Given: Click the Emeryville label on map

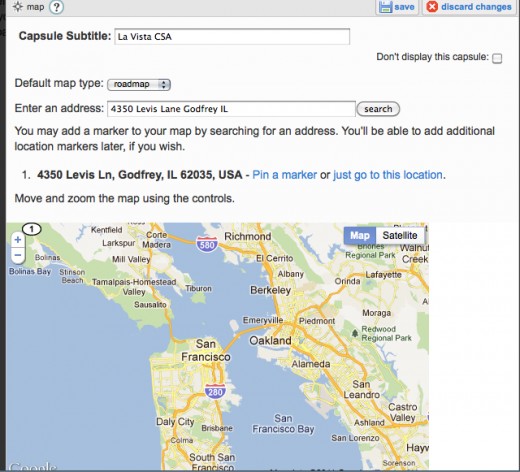Looking at the screenshot, I should (x=263, y=320).
